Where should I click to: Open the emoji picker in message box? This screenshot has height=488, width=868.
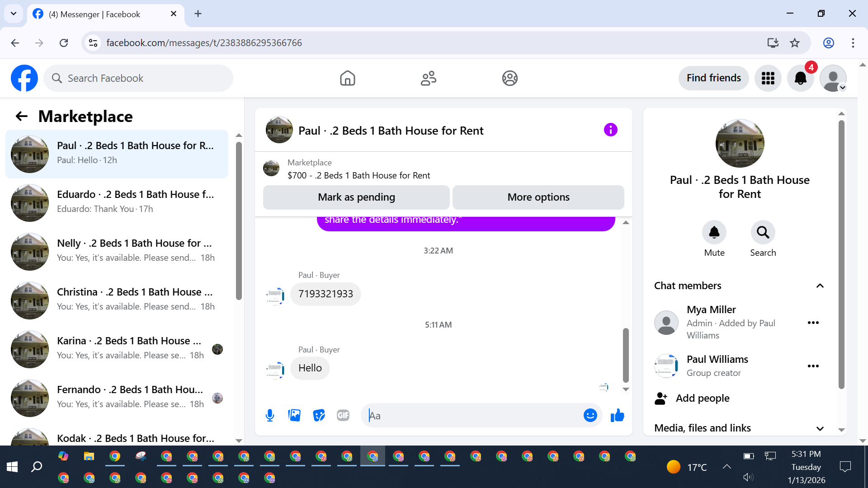(x=590, y=415)
